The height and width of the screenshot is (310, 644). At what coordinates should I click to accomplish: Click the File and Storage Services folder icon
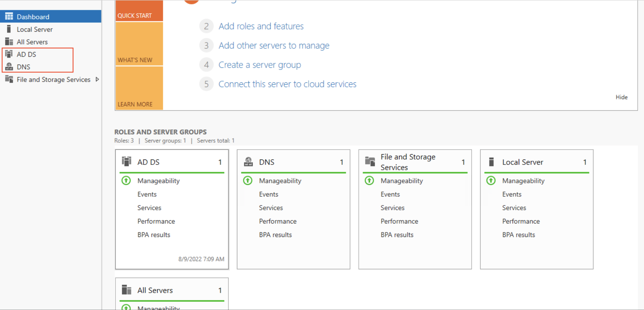click(369, 161)
